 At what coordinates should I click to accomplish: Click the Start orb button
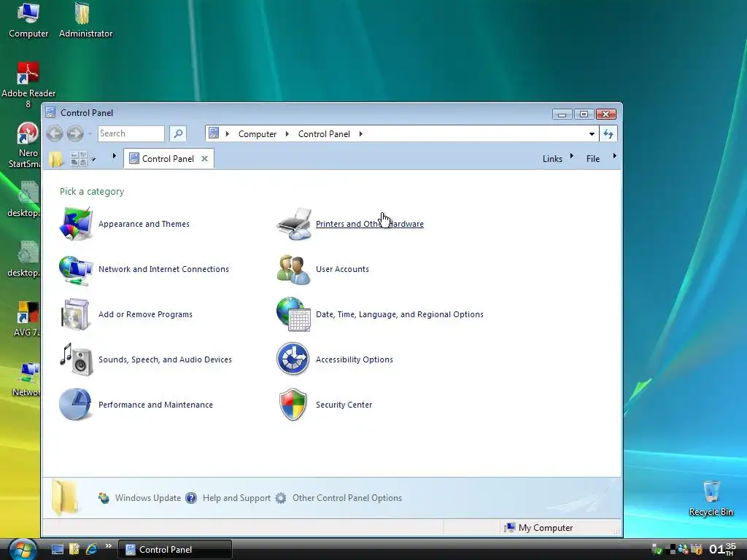tap(23, 550)
